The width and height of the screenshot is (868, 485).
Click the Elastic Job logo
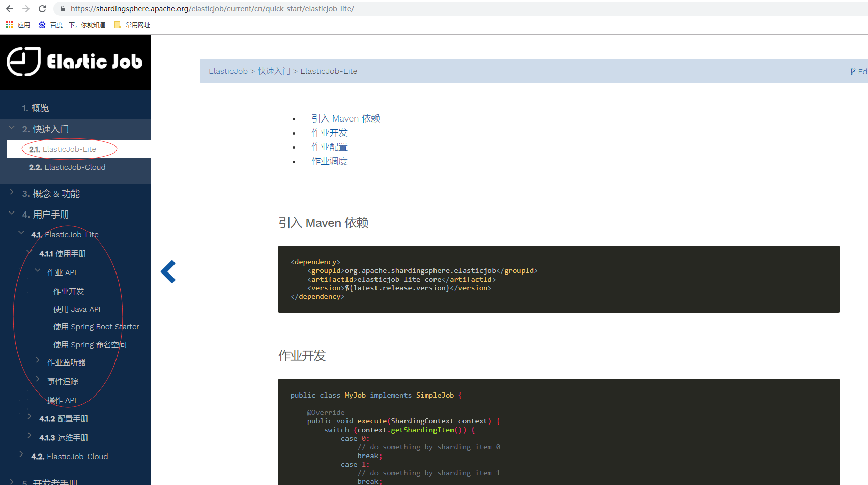[75, 62]
